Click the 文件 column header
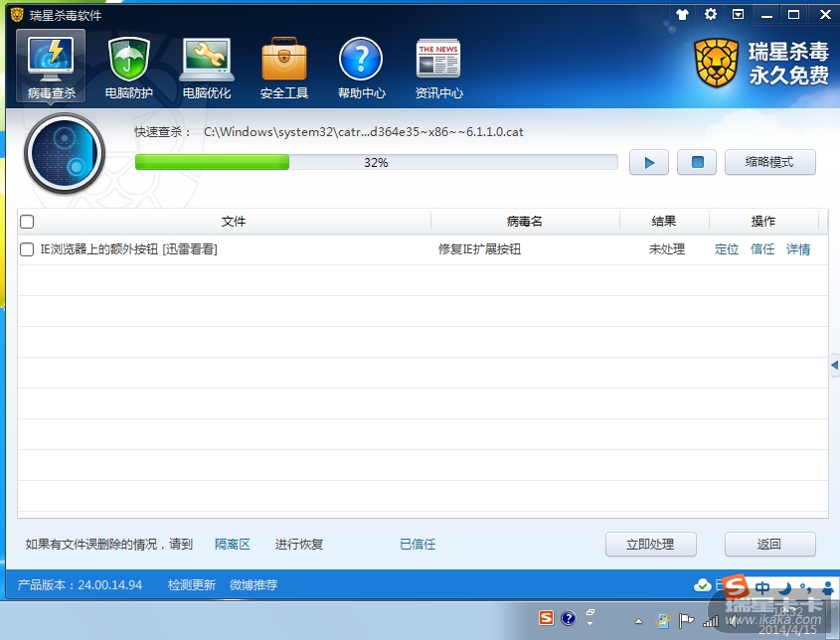 coord(234,222)
